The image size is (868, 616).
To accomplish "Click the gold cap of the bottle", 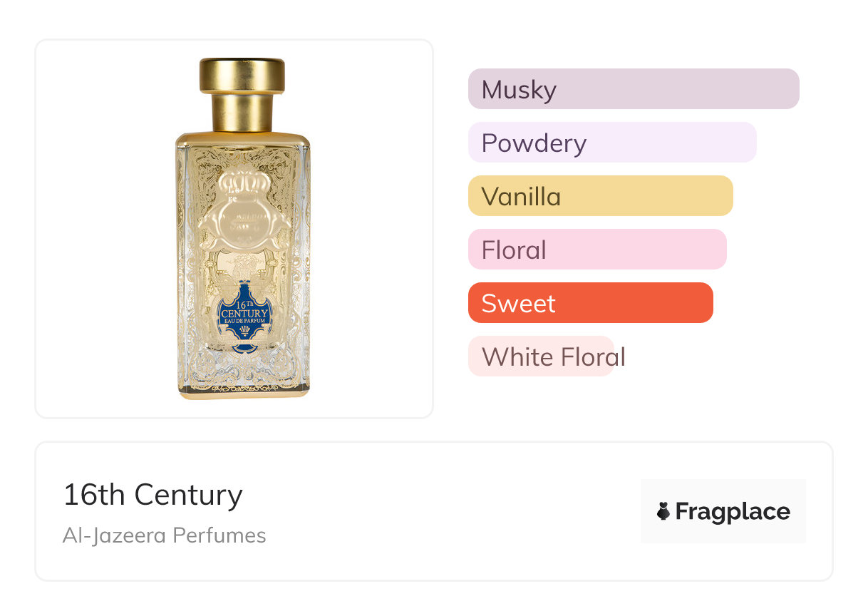I will coord(242,95).
